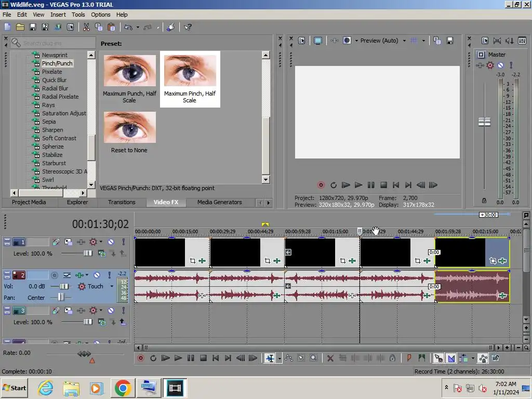Click the Search plug-ins field
This screenshot has height=399, width=532.
click(54, 43)
